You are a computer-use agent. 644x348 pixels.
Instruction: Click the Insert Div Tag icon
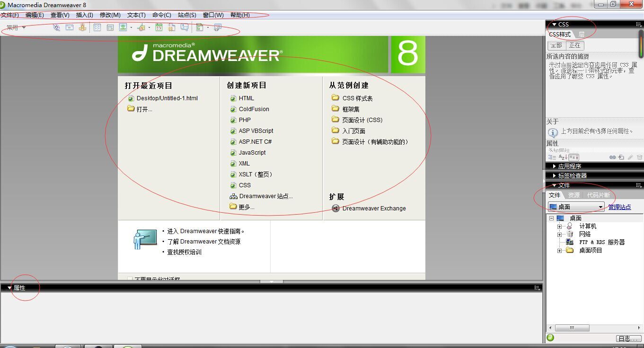click(110, 27)
